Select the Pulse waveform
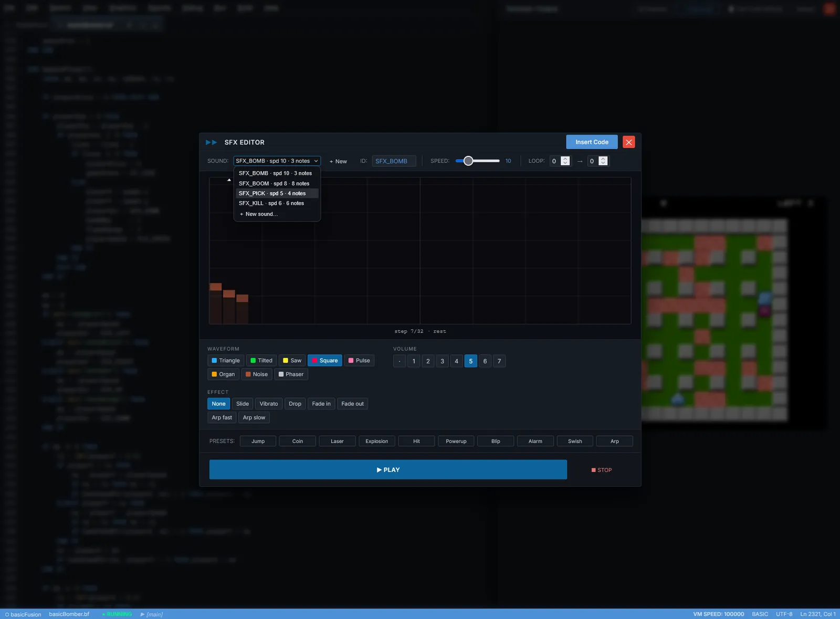The height and width of the screenshot is (619, 840). [x=359, y=361]
